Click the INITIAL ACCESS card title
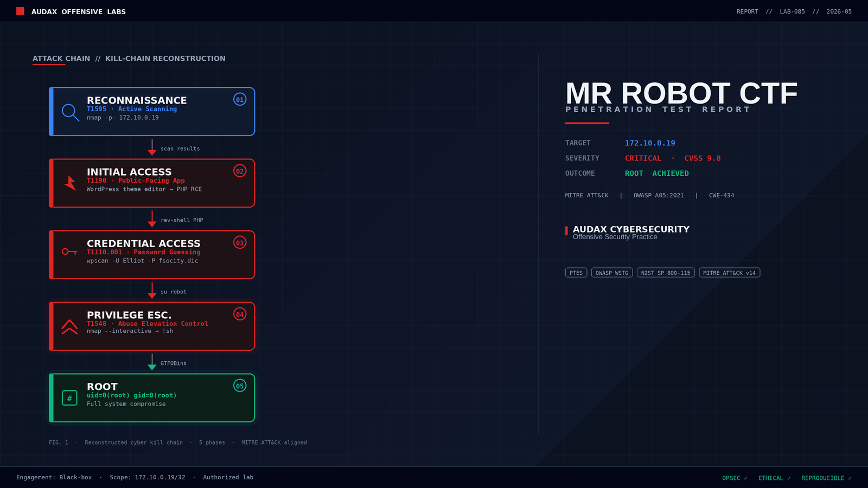This screenshot has height=488, width=868. [129, 172]
